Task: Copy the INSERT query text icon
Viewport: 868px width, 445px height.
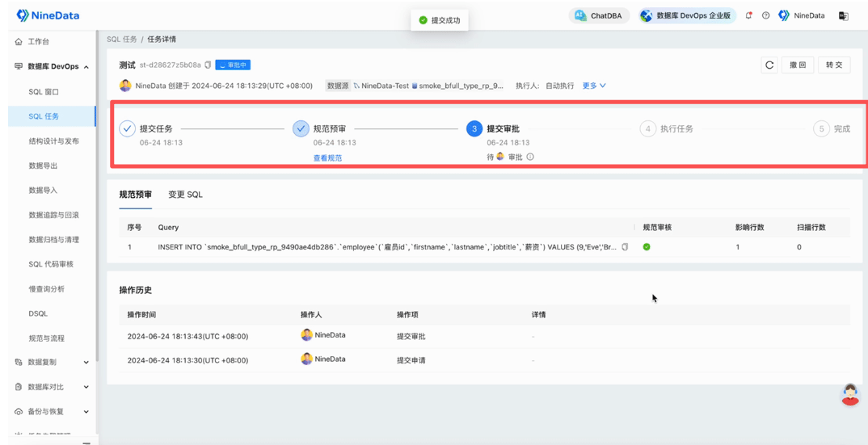Action: point(625,247)
